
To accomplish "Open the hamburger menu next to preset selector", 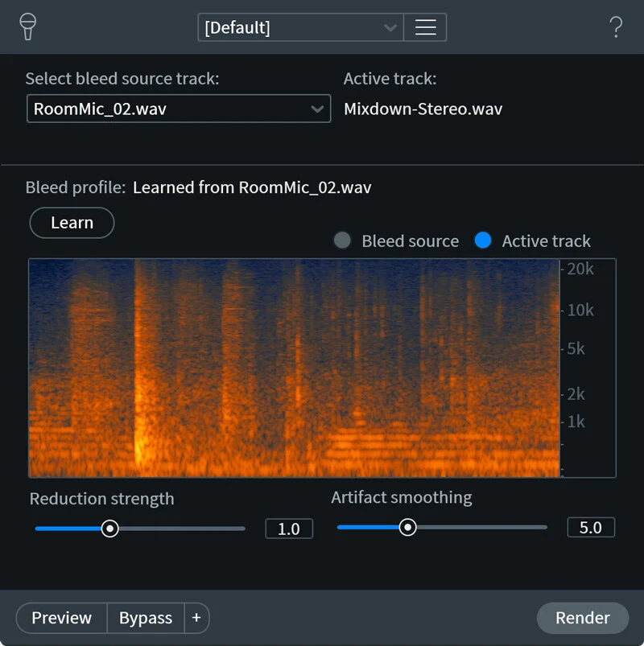I will [x=425, y=27].
